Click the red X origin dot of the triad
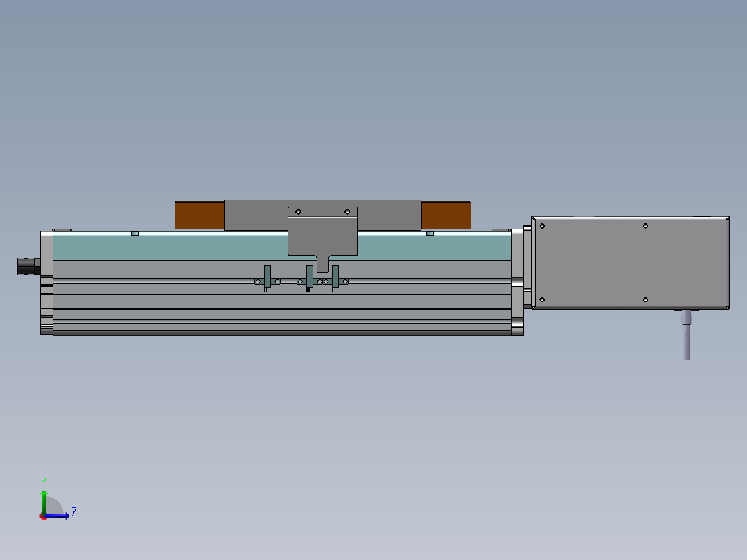The height and width of the screenshot is (560, 747). (43, 516)
